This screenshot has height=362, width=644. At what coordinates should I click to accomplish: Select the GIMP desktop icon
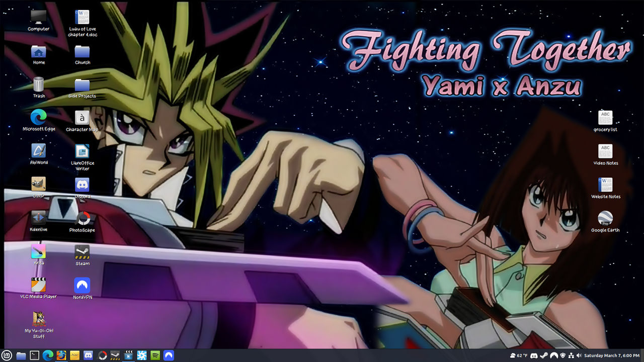click(x=39, y=188)
